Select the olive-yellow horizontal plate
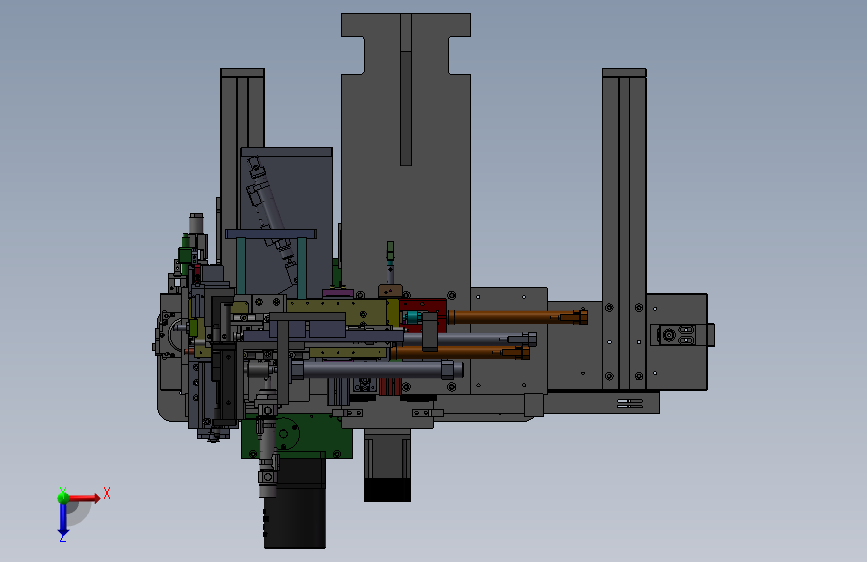This screenshot has width=867, height=562. pyautogui.click(x=337, y=311)
